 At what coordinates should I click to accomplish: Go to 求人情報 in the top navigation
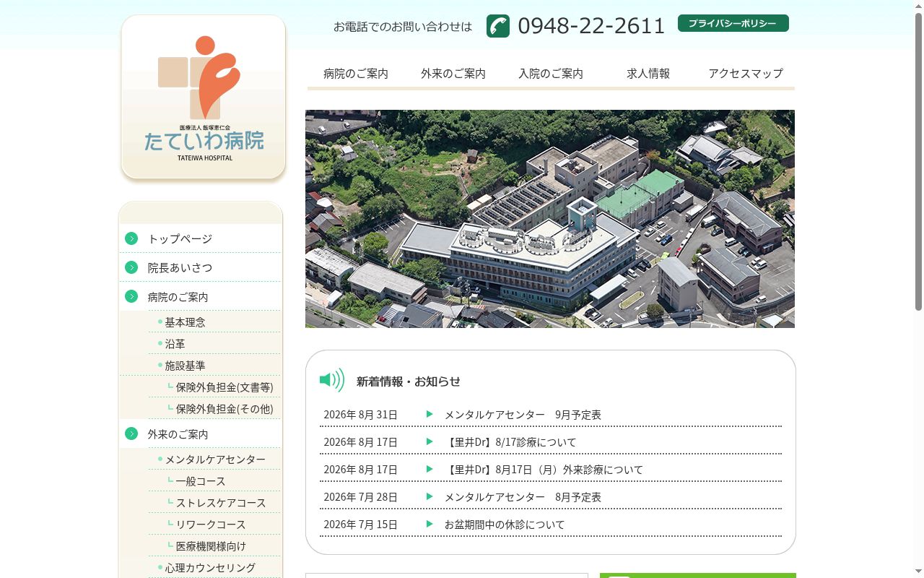click(648, 74)
